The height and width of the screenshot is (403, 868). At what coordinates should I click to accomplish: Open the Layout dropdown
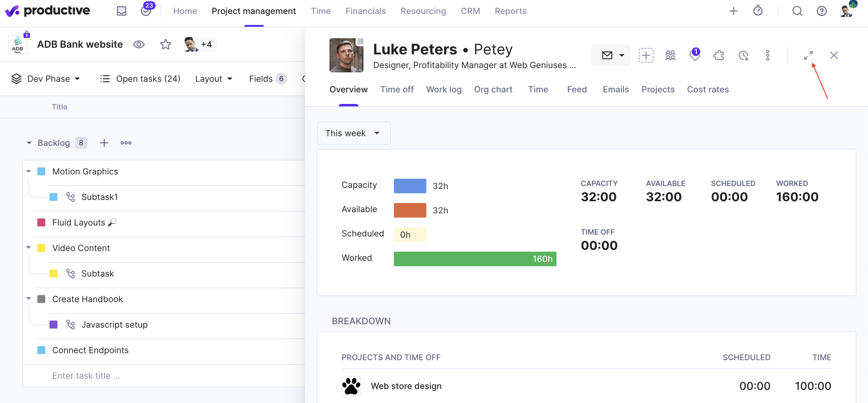click(214, 79)
